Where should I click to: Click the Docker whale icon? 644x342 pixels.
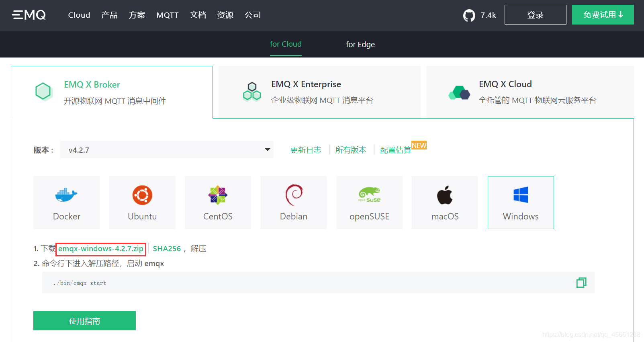point(66,195)
